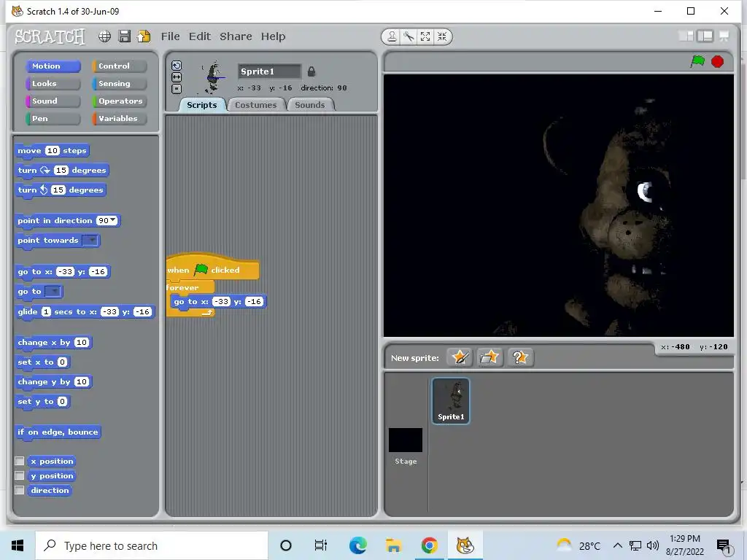Click the turn counterclockwise 15 degrees block
The height and width of the screenshot is (560, 747).
61,190
